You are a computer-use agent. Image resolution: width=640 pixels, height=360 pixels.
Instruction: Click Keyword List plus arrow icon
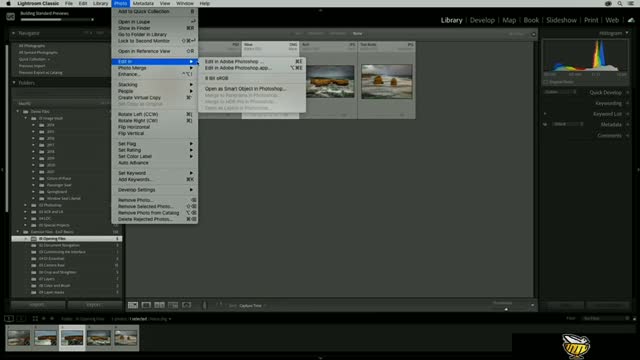(545, 114)
